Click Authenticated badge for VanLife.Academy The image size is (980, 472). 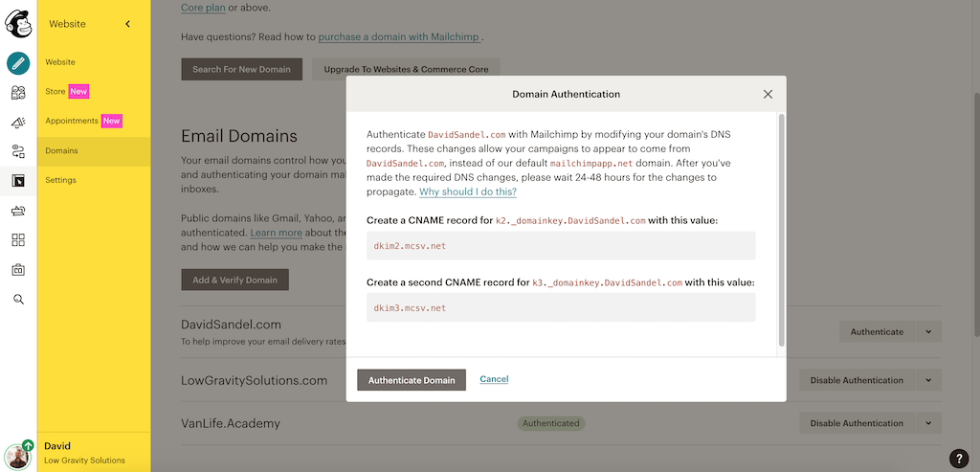click(x=551, y=423)
